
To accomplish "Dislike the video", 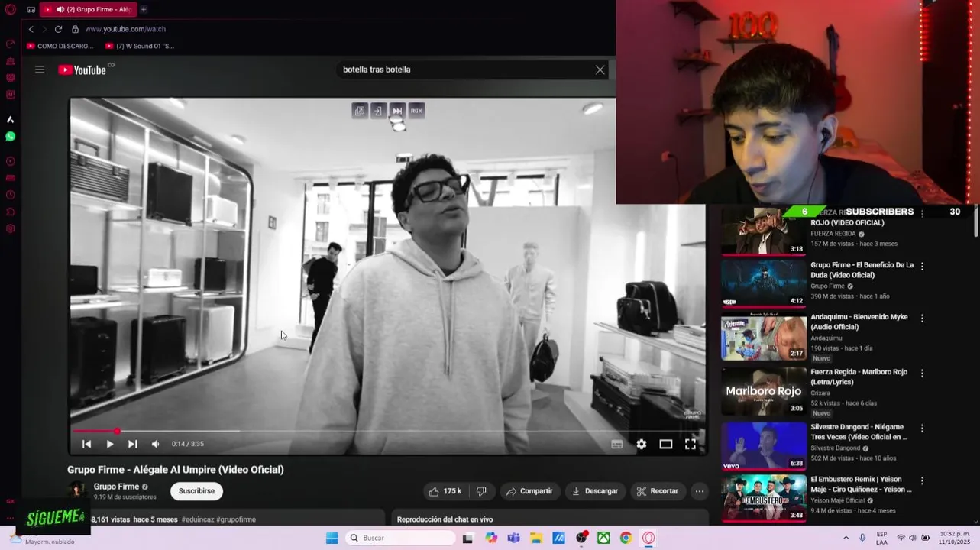I will click(481, 491).
